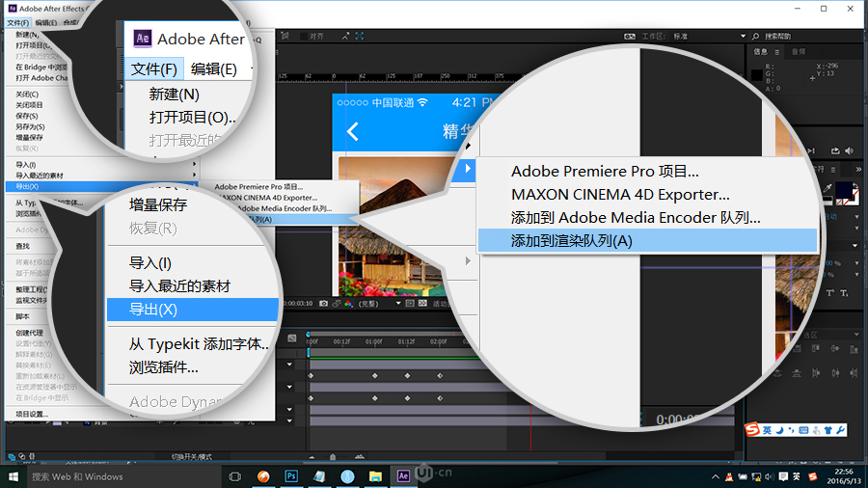Open the Photoshop icon in the taskbar
The height and width of the screenshot is (488, 868).
point(290,475)
